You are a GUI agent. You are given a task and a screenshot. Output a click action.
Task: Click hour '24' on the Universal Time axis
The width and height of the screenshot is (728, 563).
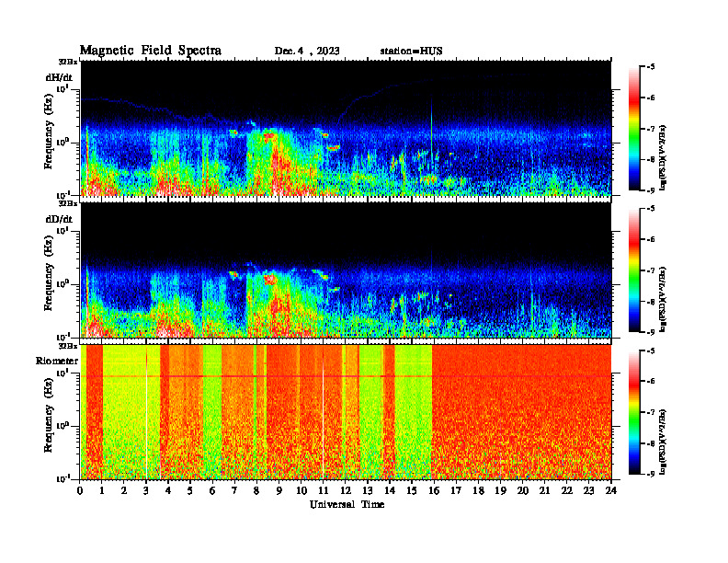coord(611,491)
